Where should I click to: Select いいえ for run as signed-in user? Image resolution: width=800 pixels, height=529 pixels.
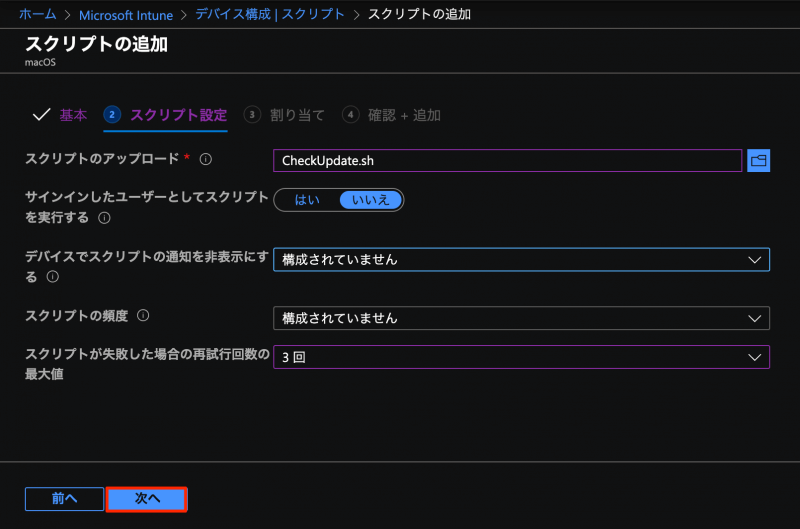[371, 200]
